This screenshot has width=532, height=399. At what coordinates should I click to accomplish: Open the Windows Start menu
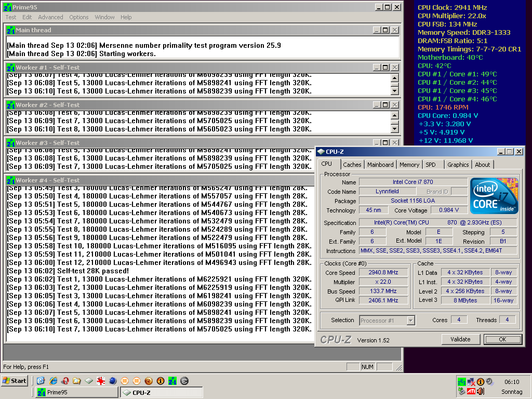coord(15,381)
